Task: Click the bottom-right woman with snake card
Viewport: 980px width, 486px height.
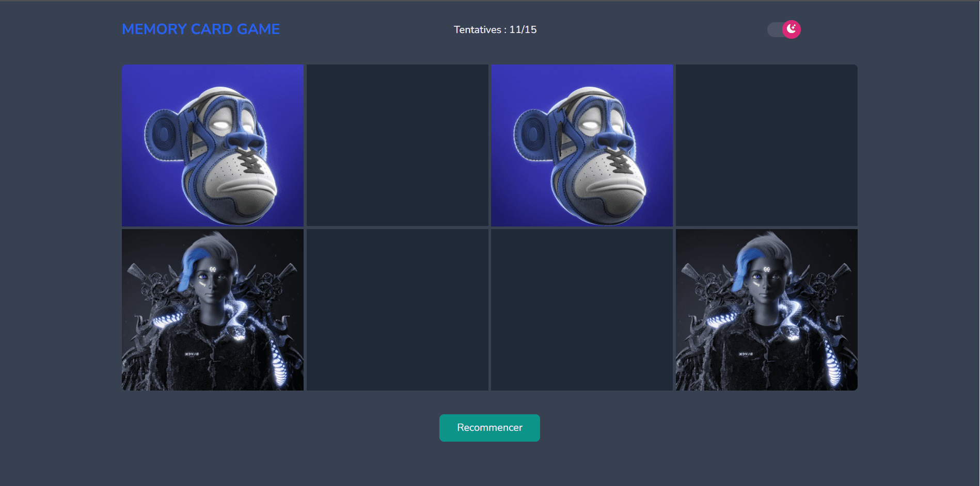Action: pyautogui.click(x=767, y=310)
